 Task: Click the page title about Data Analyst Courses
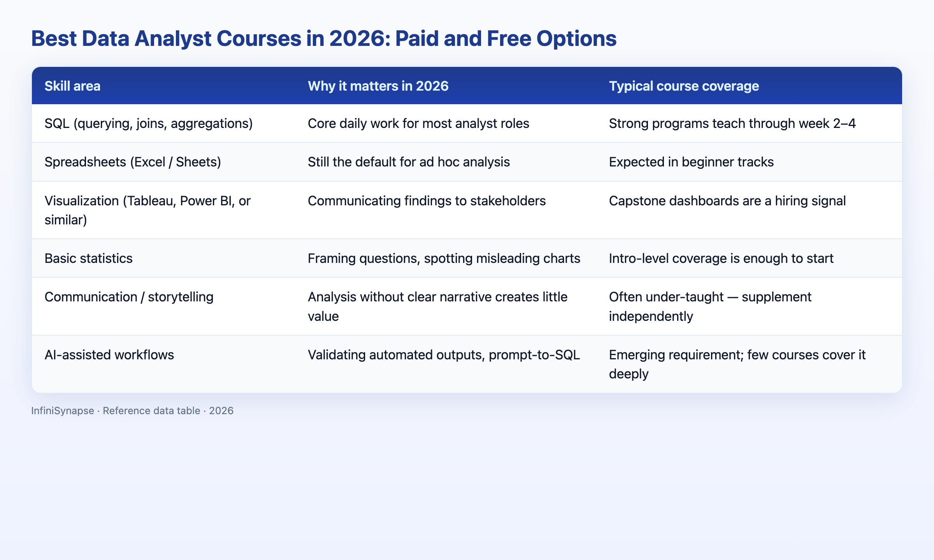[x=324, y=38]
